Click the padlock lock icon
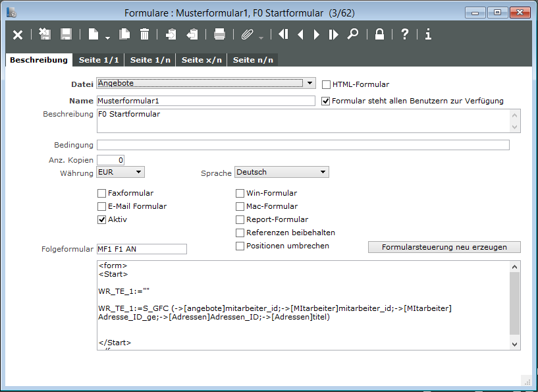538x392 pixels. pyautogui.click(x=379, y=34)
